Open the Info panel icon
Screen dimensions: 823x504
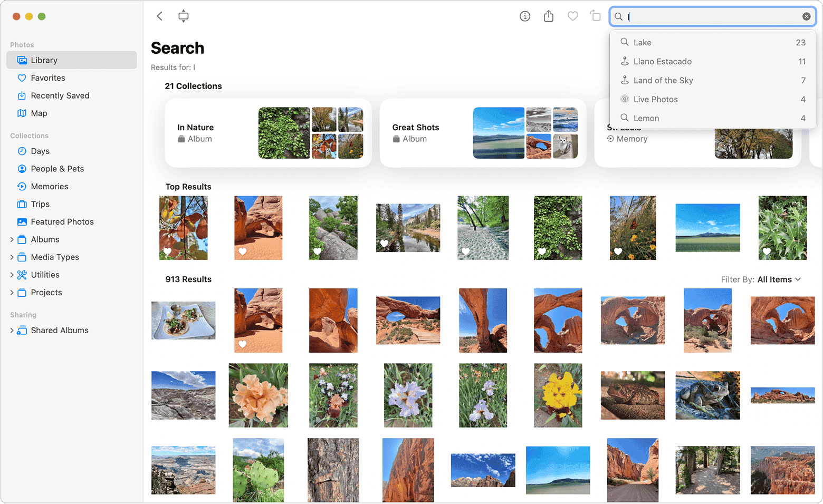tap(525, 16)
